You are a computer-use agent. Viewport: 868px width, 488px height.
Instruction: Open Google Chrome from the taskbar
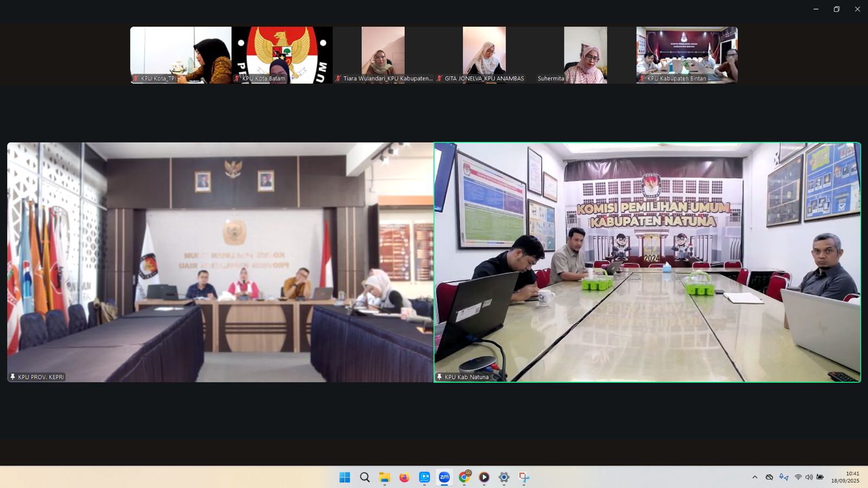(x=464, y=477)
